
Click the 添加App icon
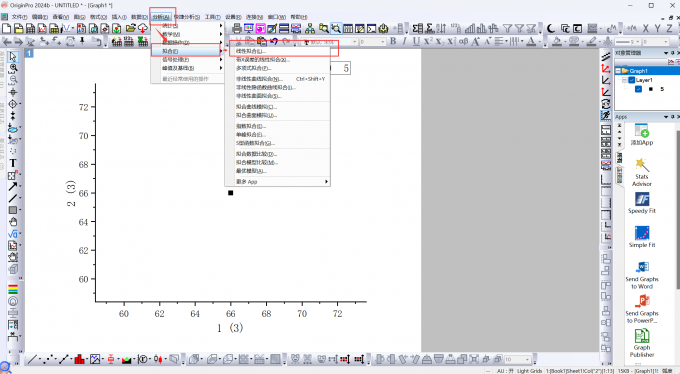641,135
